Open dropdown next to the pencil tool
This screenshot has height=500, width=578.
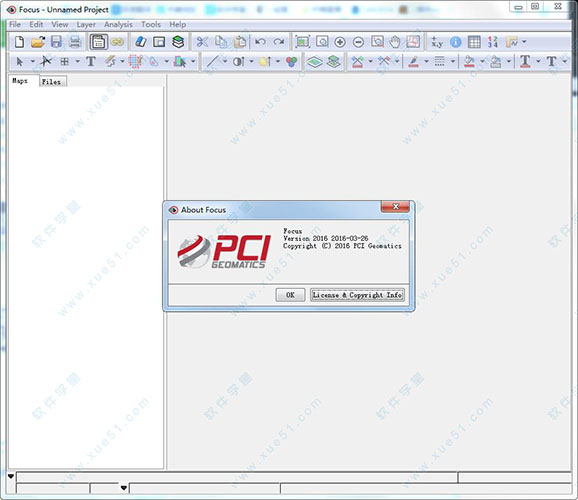[x=122, y=61]
